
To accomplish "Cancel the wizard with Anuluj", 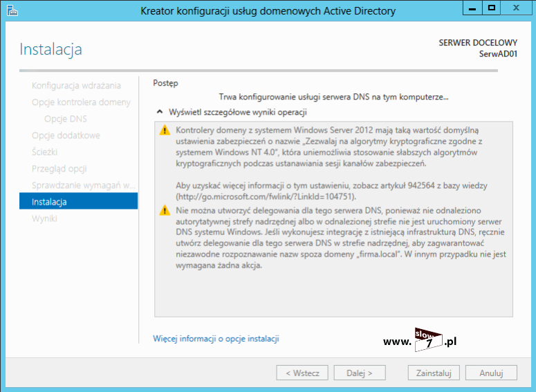I will (490, 373).
